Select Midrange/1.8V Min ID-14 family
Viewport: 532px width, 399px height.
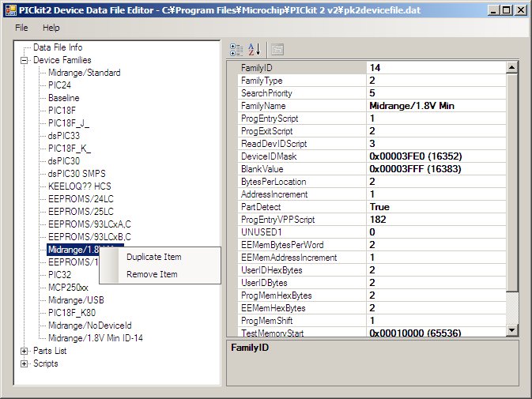pyautogui.click(x=96, y=338)
